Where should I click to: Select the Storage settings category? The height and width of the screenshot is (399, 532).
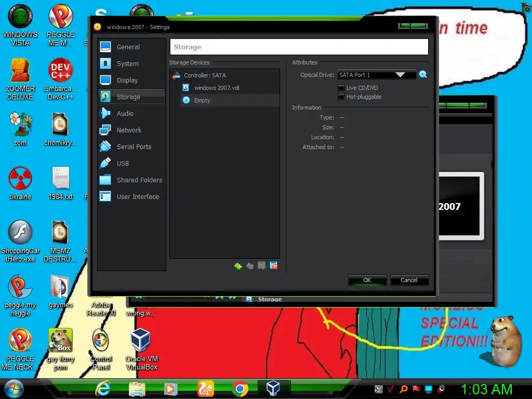131,97
